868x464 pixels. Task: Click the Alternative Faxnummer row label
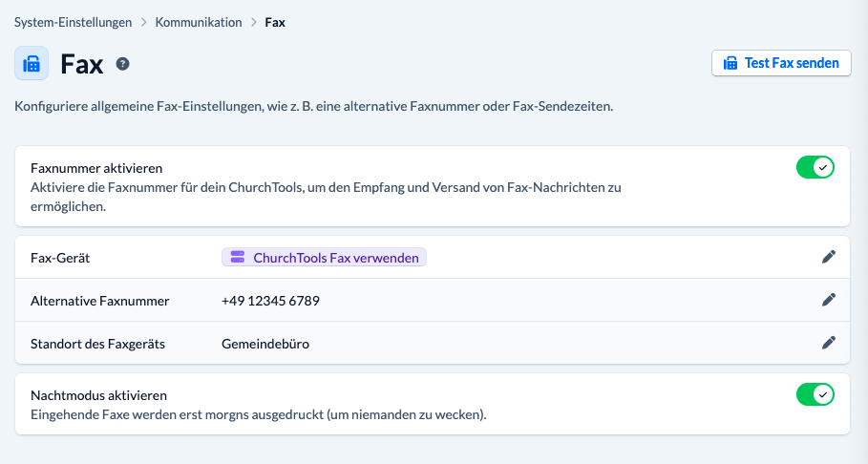click(100, 301)
